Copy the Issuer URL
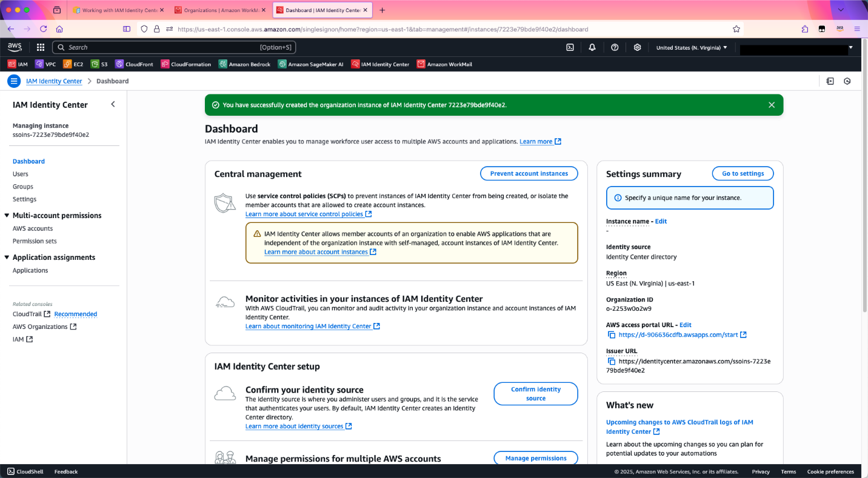868x478 pixels. click(612, 361)
